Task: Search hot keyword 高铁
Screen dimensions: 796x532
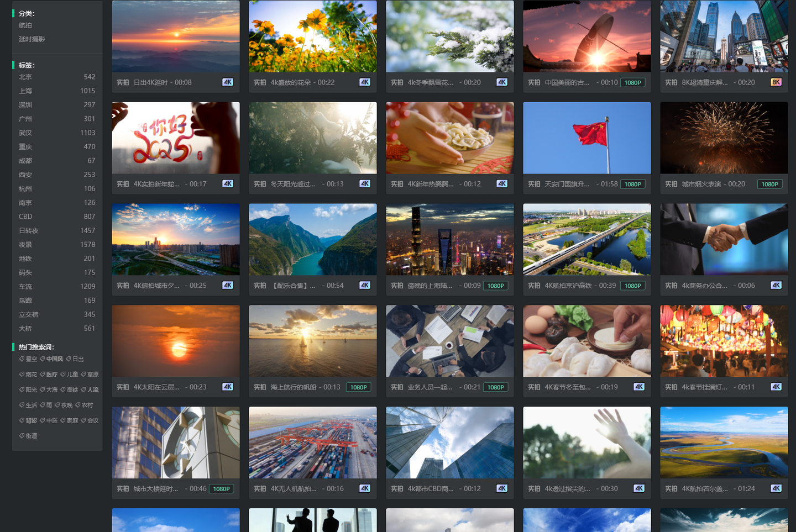Action: [69, 390]
